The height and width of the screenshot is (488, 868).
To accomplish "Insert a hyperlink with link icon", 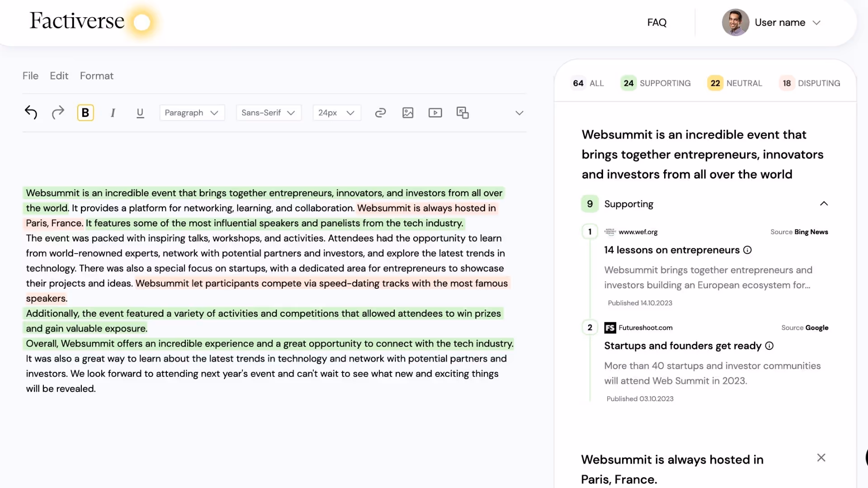I will (x=381, y=113).
